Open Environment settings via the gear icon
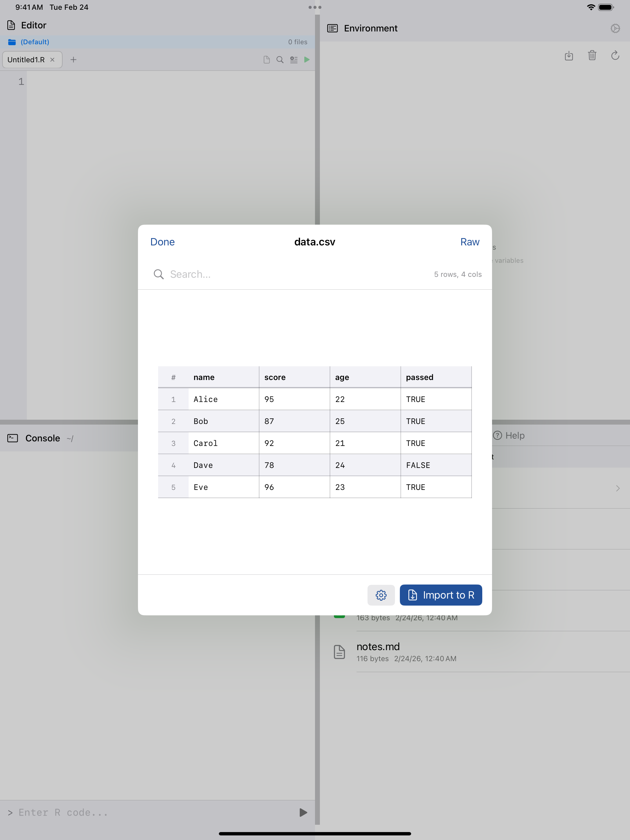Screen dimensions: 630x840 pos(616,28)
